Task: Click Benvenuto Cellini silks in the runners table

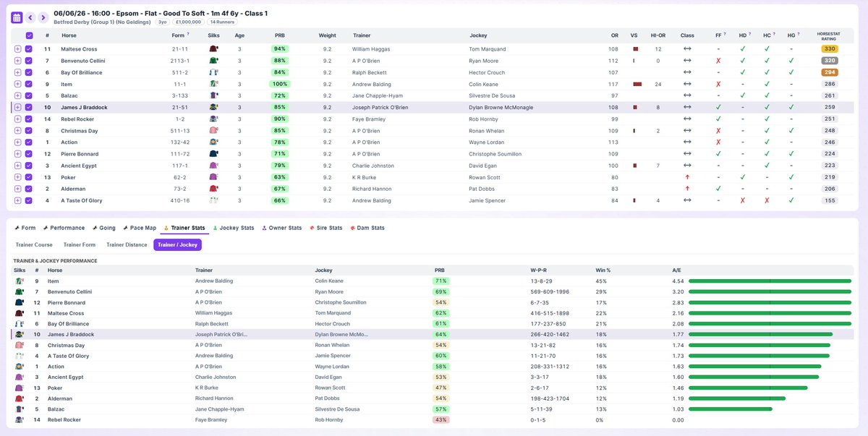Action: [213, 61]
